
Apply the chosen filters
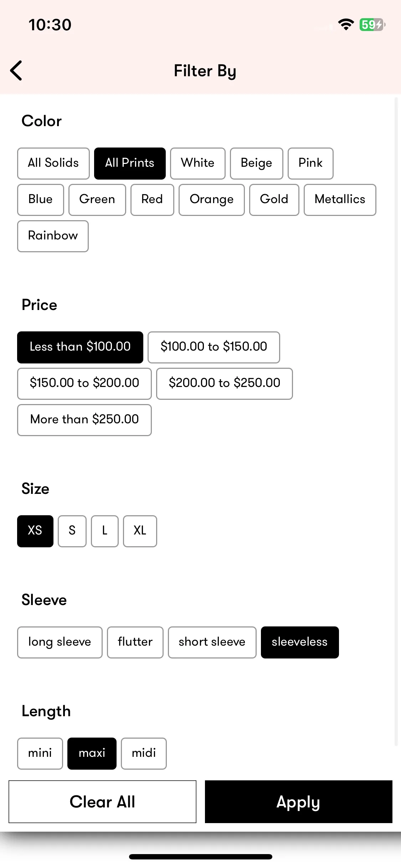[x=299, y=802]
